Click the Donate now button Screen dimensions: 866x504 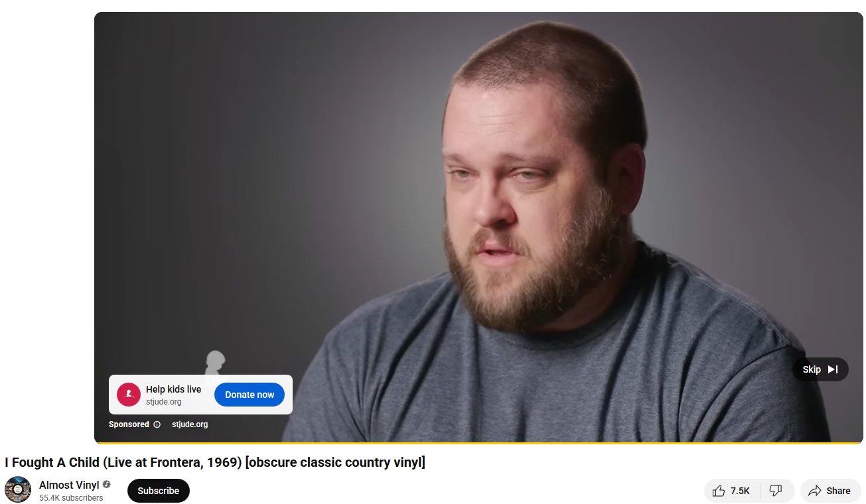[250, 395]
